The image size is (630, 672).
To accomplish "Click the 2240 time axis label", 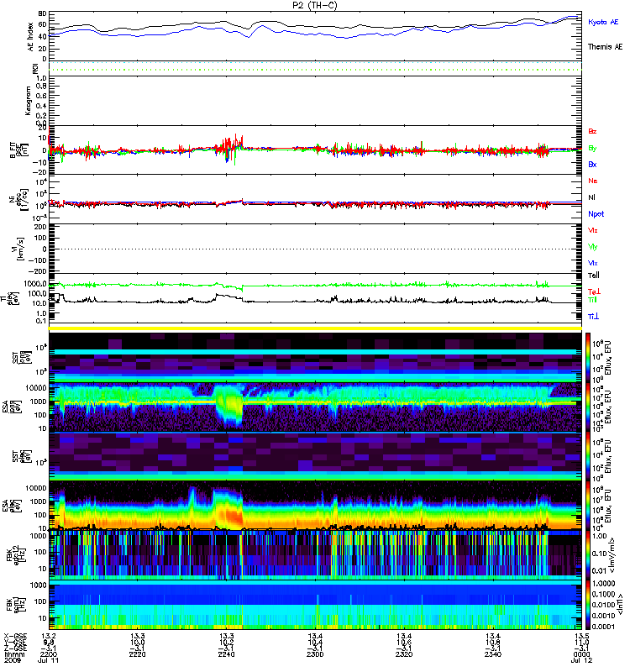I will click(x=226, y=654).
